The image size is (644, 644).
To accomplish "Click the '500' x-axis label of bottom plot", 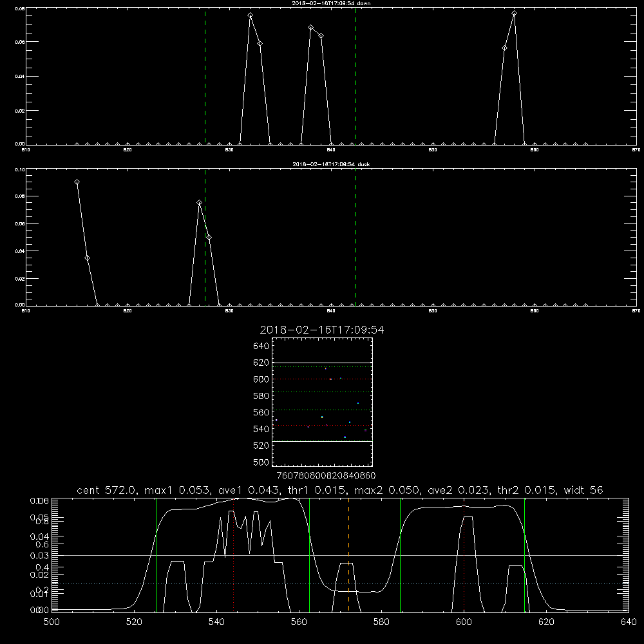I will coord(52,622).
